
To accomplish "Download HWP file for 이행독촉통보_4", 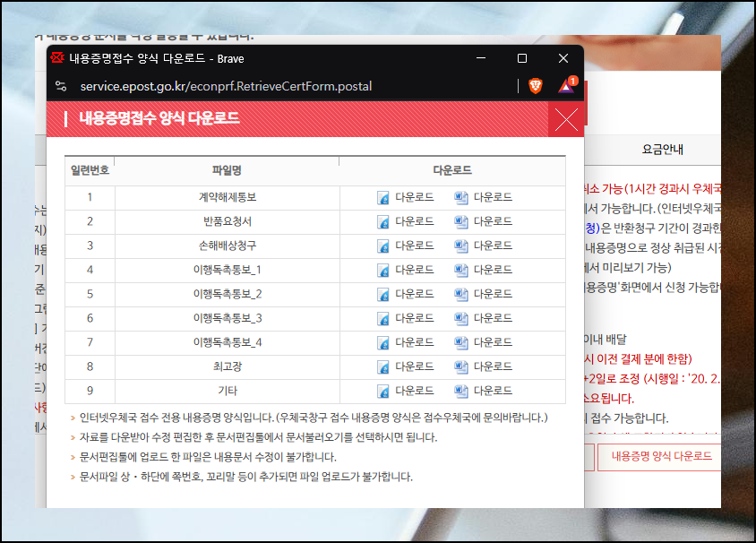I will coord(406,342).
